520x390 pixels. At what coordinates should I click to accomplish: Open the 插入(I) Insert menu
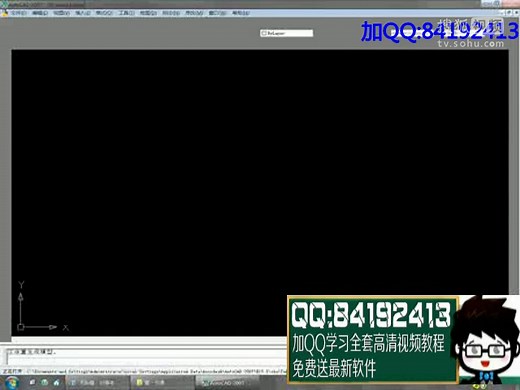pos(83,13)
